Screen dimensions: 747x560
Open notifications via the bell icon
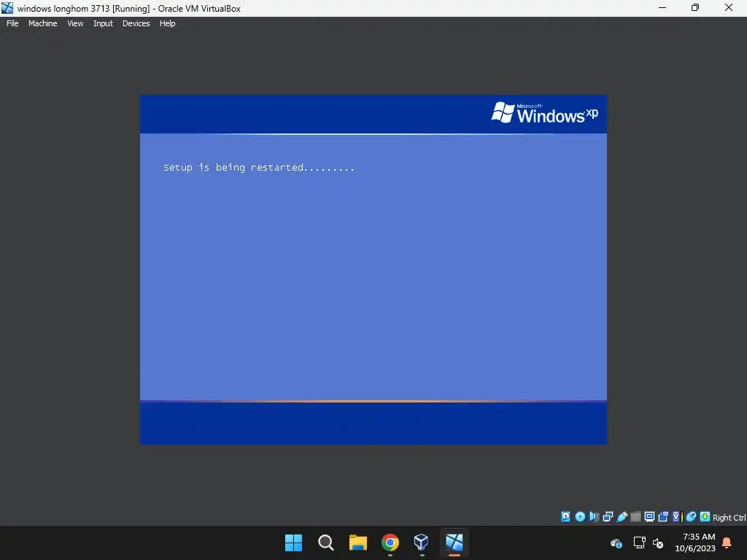(x=727, y=542)
